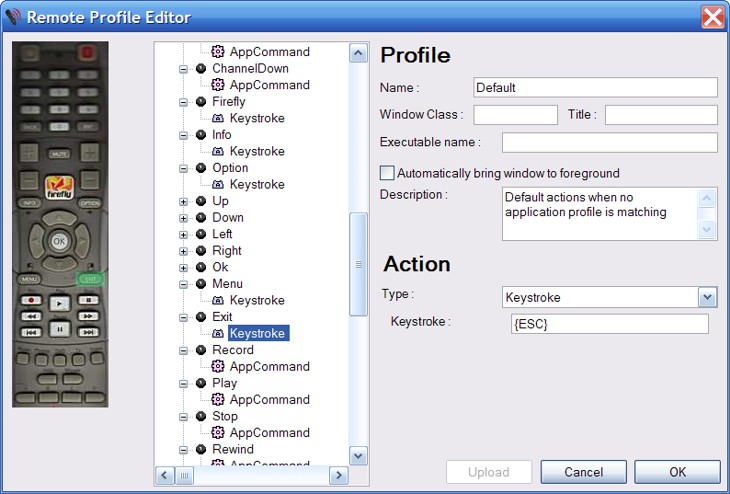Click the Cancel button
The image size is (730, 494).
[583, 472]
